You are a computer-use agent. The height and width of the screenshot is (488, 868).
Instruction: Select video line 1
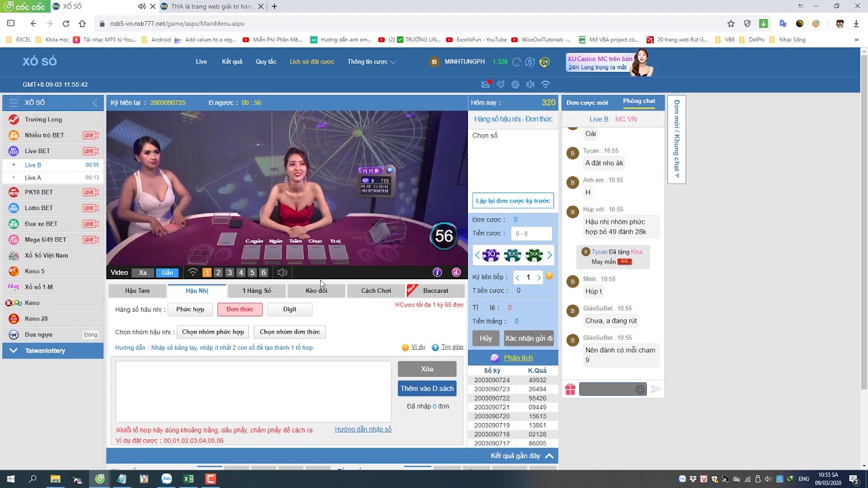coord(207,272)
